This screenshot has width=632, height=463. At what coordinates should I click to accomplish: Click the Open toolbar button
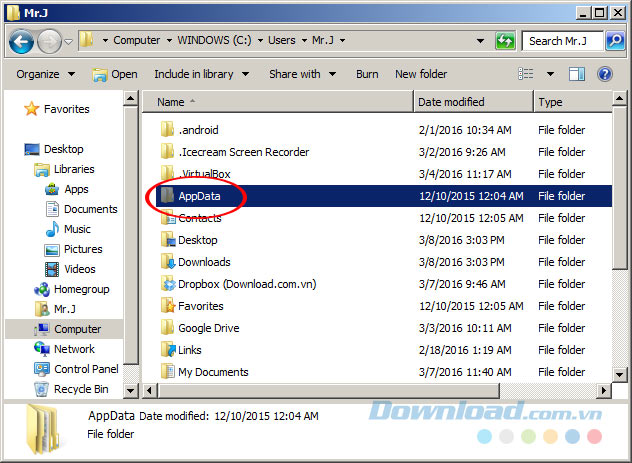(x=115, y=74)
